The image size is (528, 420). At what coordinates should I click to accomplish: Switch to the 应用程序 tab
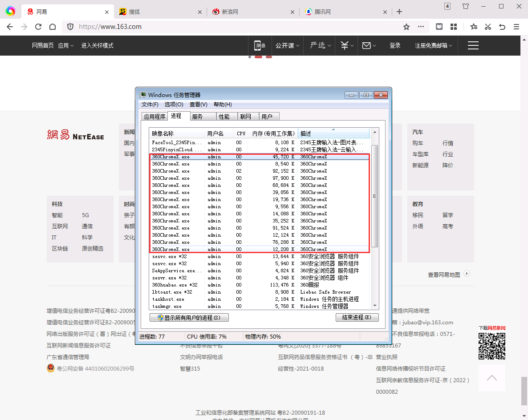[154, 117]
